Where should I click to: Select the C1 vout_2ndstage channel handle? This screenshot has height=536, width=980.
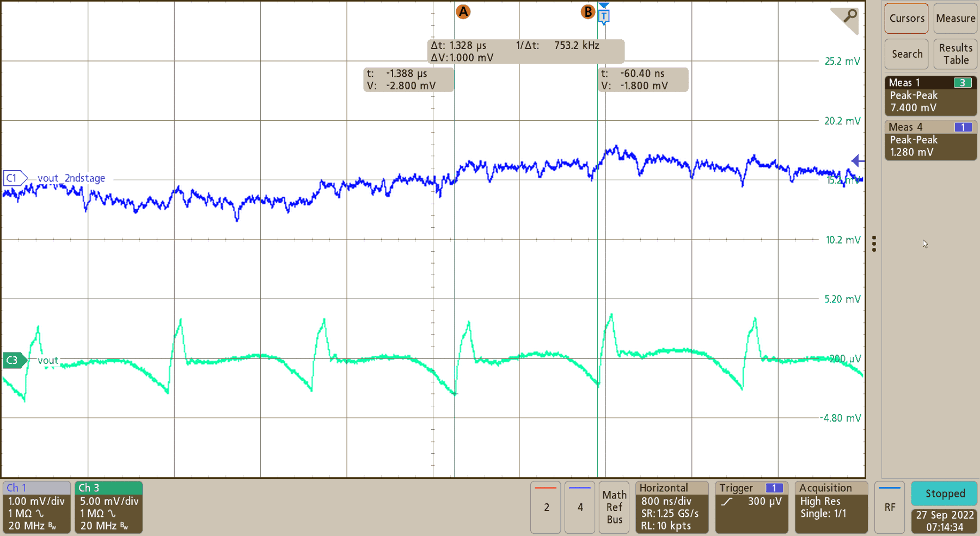(13, 178)
